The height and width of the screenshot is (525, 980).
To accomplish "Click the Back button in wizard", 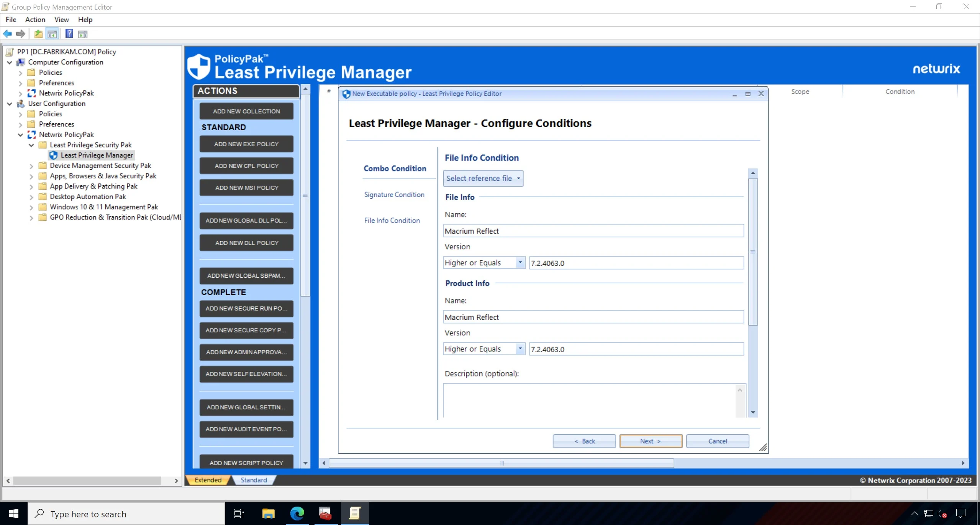I will [x=584, y=441].
